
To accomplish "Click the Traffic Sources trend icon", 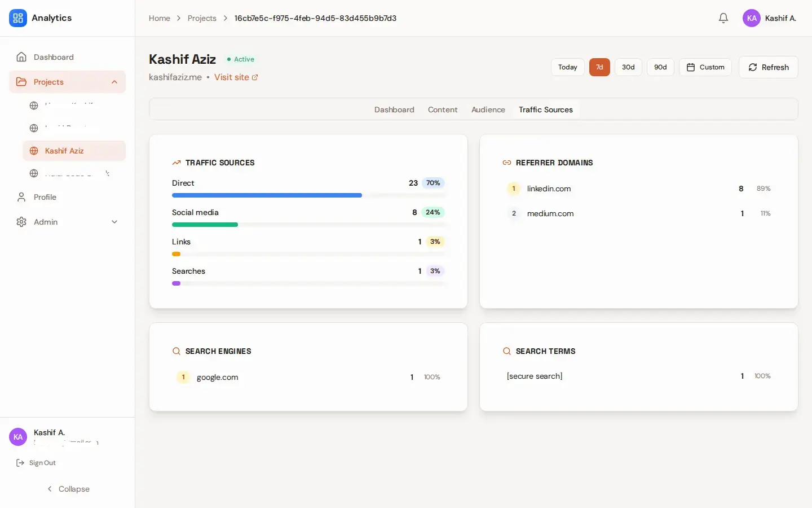I will point(176,163).
